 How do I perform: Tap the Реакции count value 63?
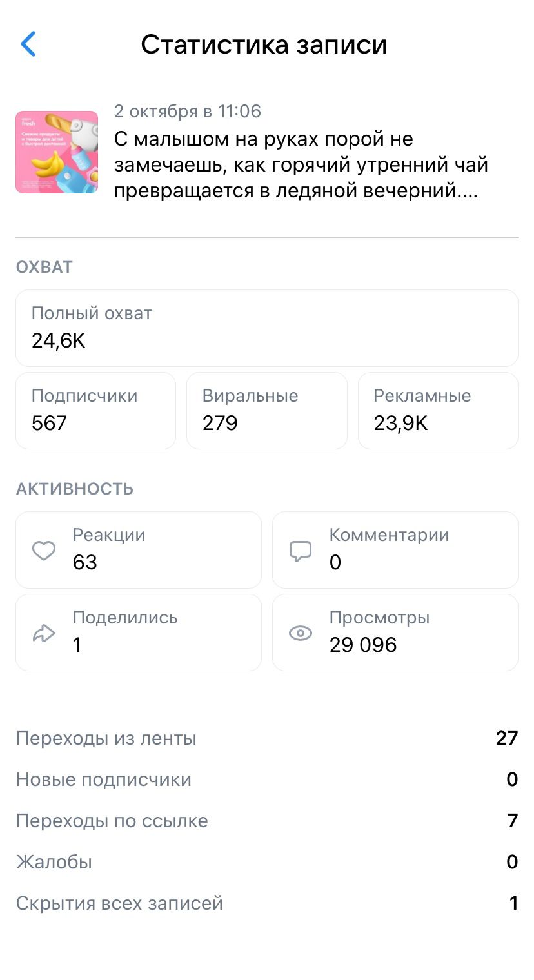(84, 562)
